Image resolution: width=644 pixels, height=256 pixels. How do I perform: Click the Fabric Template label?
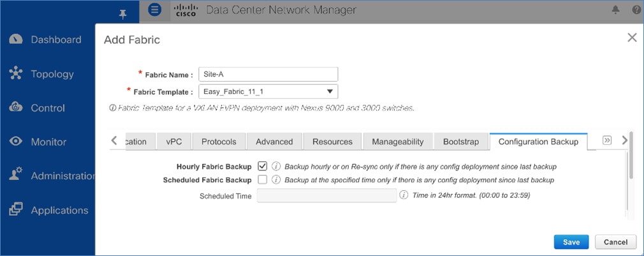tap(163, 92)
